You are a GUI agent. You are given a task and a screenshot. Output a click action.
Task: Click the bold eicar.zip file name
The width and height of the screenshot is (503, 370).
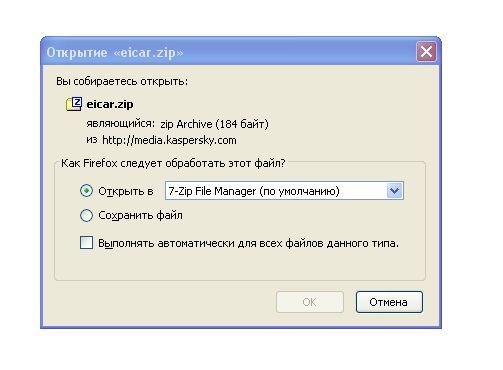[x=110, y=104]
